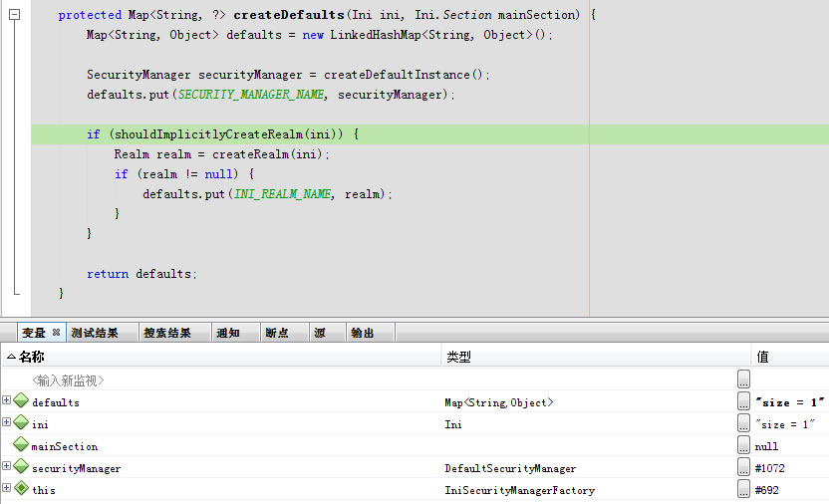Click the bold "size = 1" defaults value
Image resolution: width=829 pixels, height=504 pixels.
[x=790, y=402]
